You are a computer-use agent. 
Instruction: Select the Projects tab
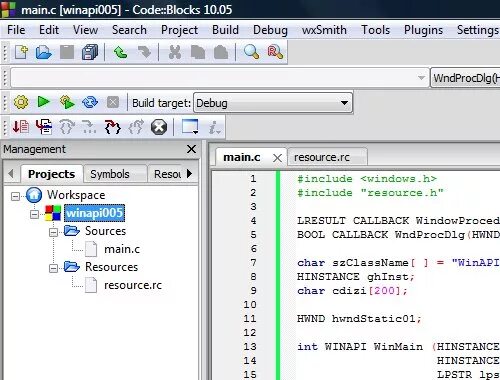[51, 174]
